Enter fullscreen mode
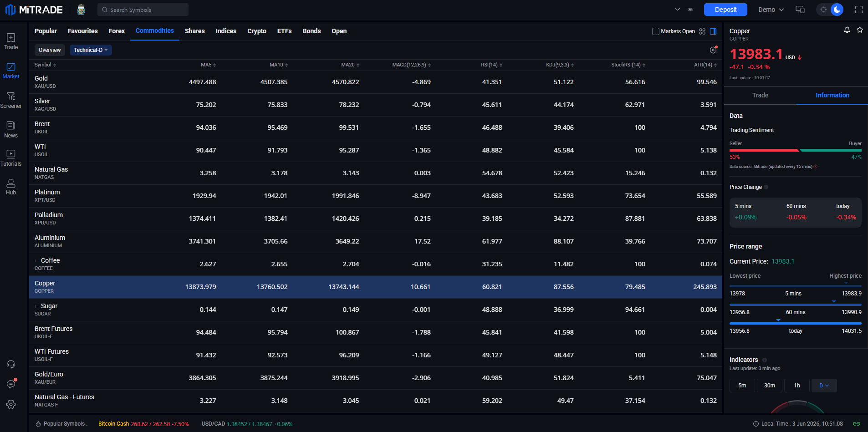Screen dimensions: 868x432 tap(859, 10)
